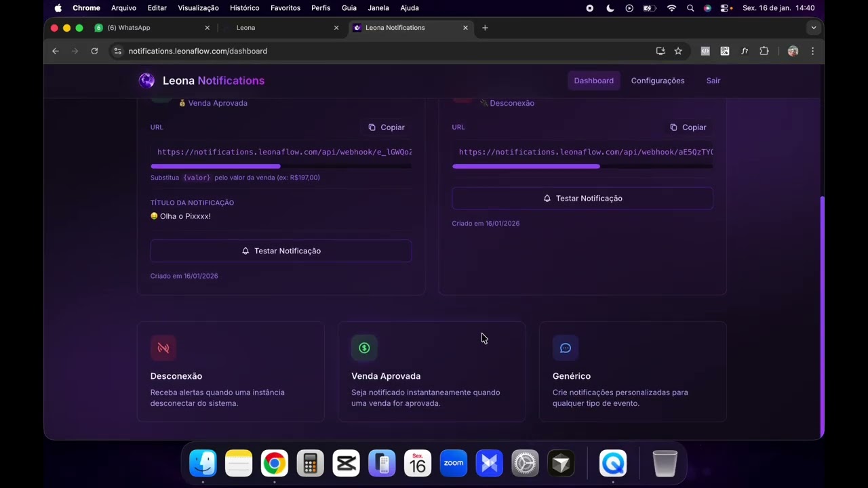The height and width of the screenshot is (488, 868).
Task: Open the Chrome profile avatar
Action: click(x=793, y=51)
